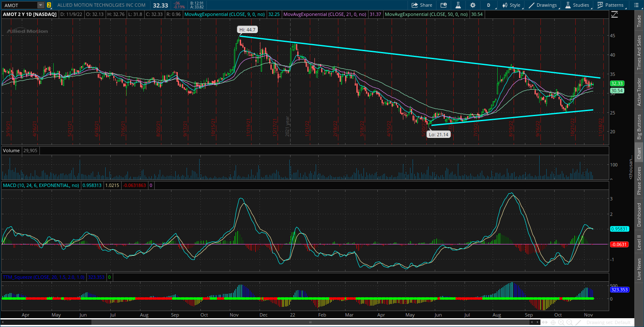Click the Drawings line icon
Viewport: 644px width, 327px height.
pyautogui.click(x=532, y=5)
